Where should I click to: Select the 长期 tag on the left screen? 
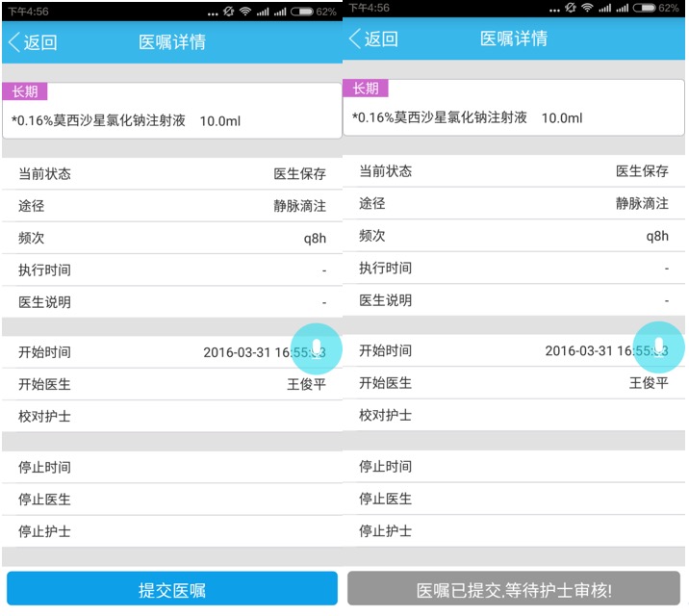25,91
